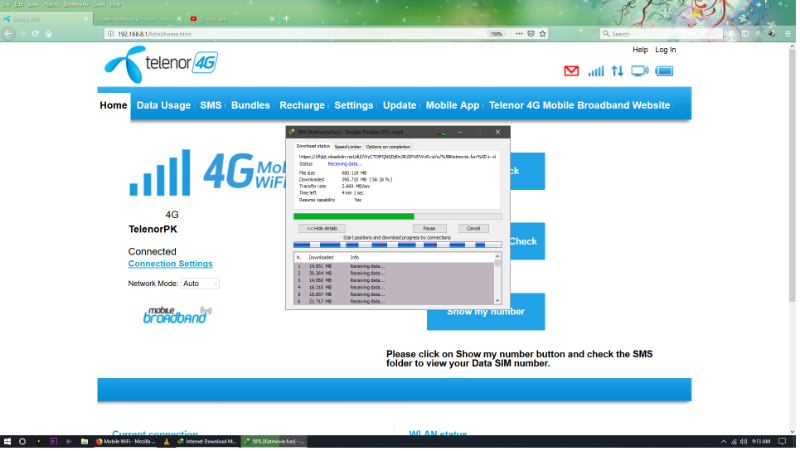Select the Download status tab
The image size is (800, 451).
coord(315,146)
